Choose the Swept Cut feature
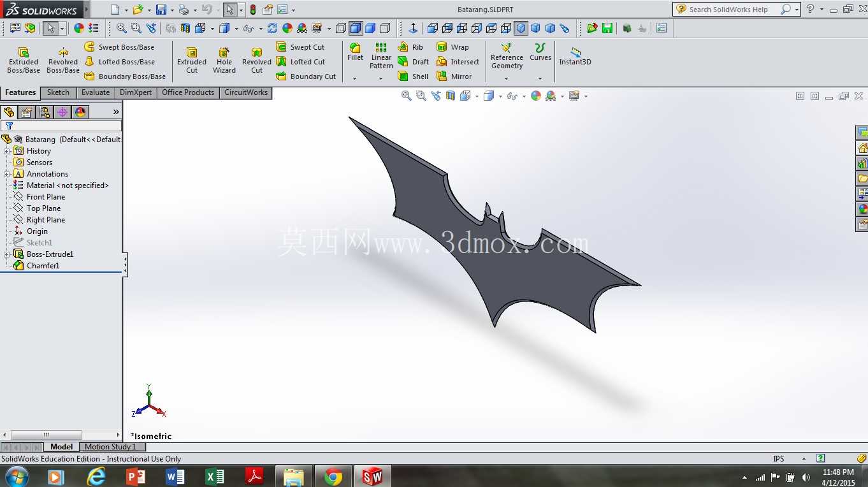 click(300, 47)
